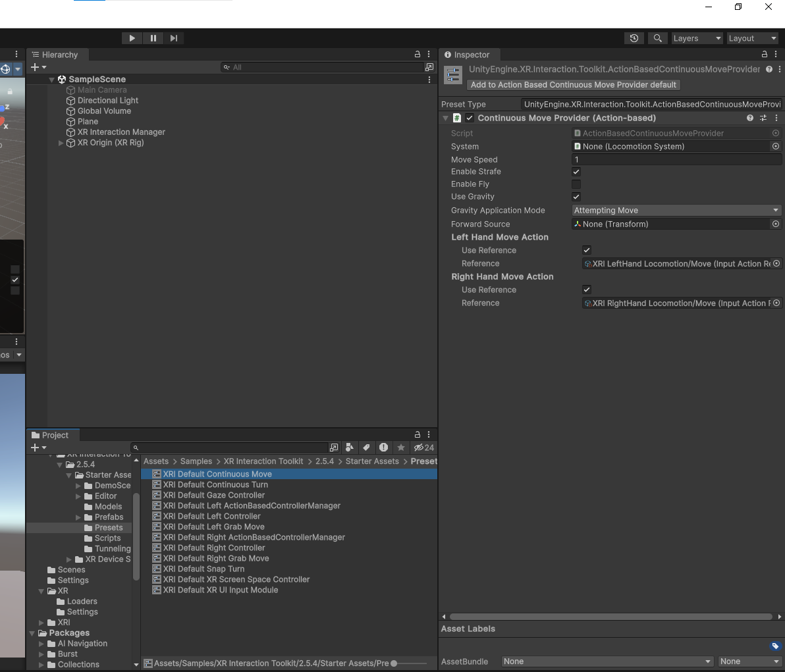Toggle hidden packages visibility eye (24)
The image size is (785, 672).
tap(423, 448)
